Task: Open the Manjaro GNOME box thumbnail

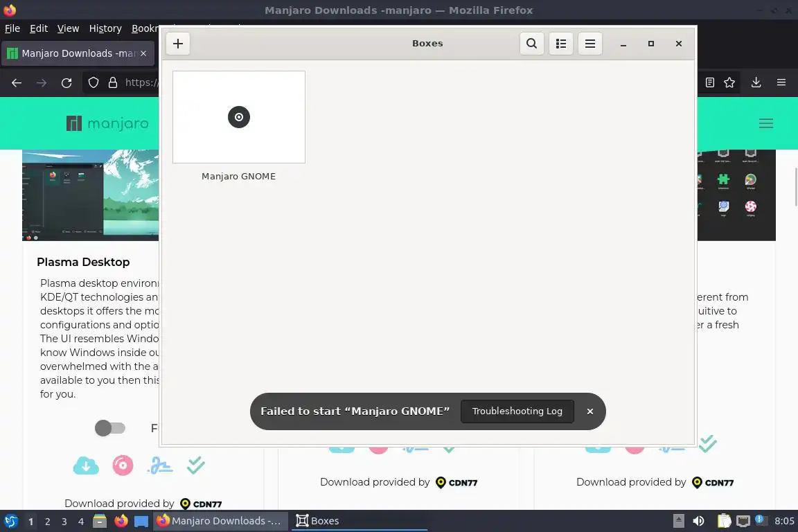Action: point(239,117)
